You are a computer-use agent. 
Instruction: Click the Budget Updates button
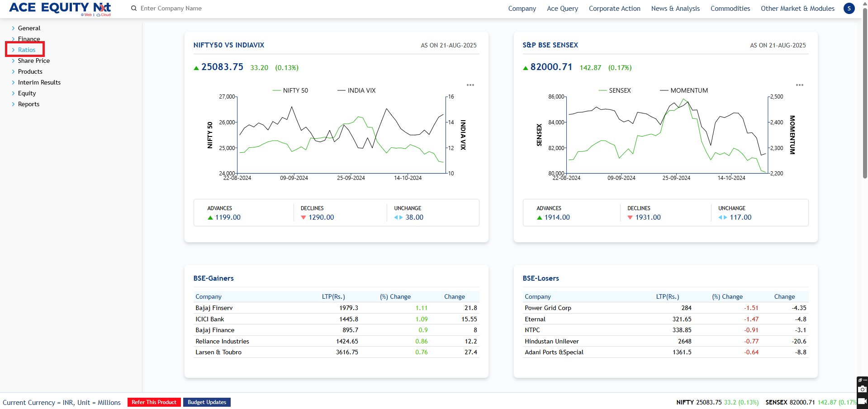point(207,402)
